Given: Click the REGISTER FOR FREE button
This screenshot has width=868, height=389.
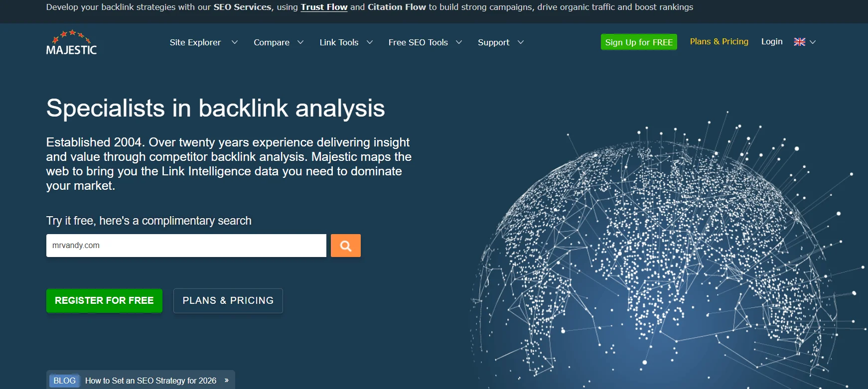Looking at the screenshot, I should tap(104, 301).
